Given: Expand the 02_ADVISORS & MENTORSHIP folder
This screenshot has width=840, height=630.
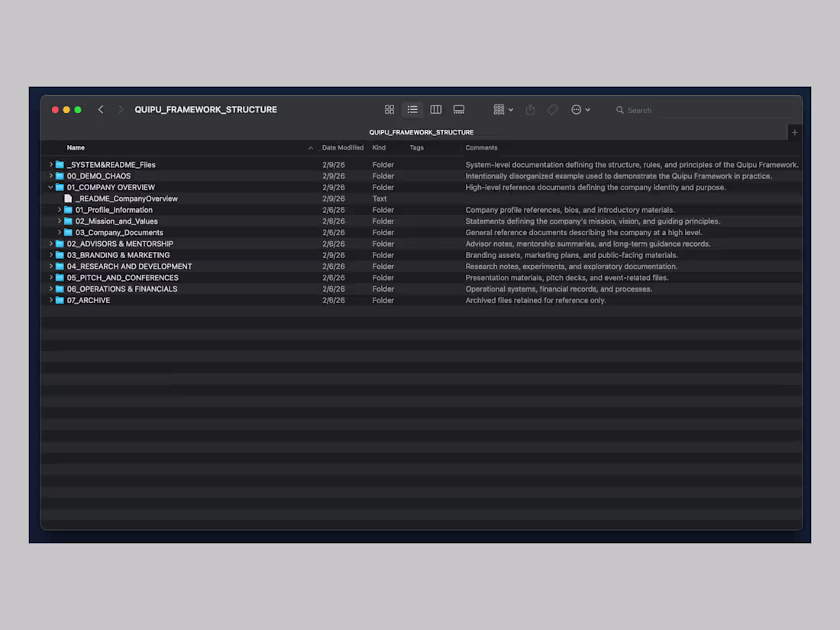Looking at the screenshot, I should [51, 243].
